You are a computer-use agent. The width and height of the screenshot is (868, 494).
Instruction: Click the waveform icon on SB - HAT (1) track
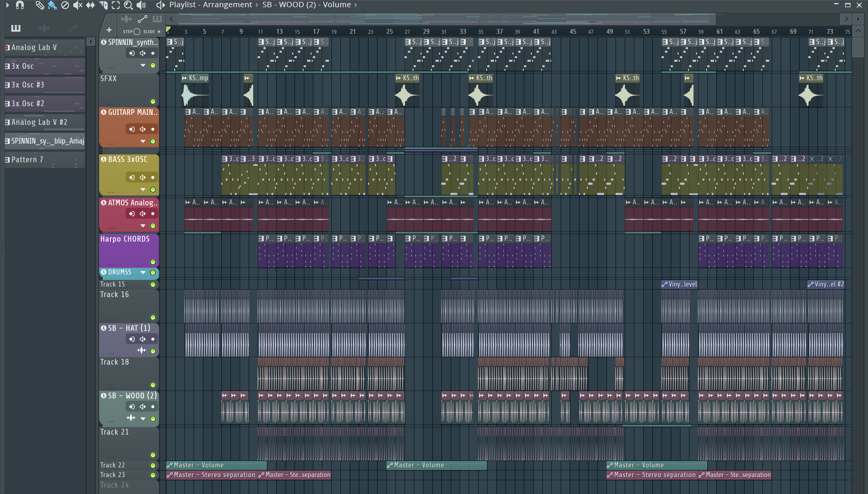coord(141,350)
